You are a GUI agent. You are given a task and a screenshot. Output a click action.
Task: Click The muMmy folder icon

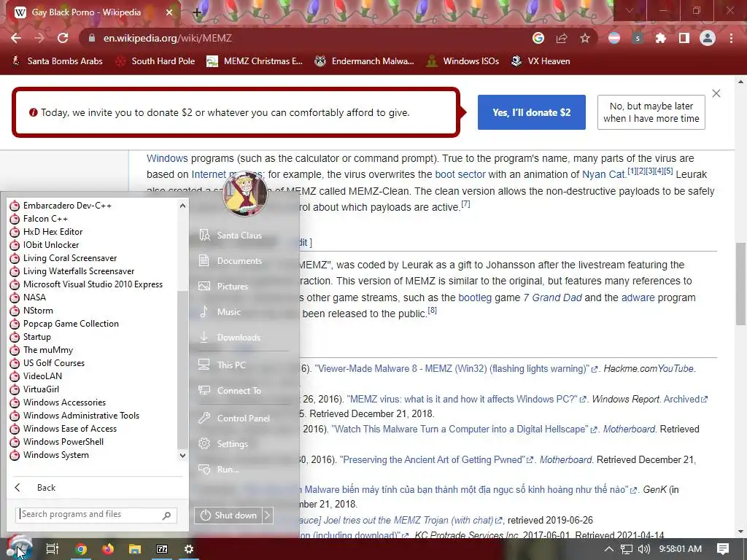15,350
